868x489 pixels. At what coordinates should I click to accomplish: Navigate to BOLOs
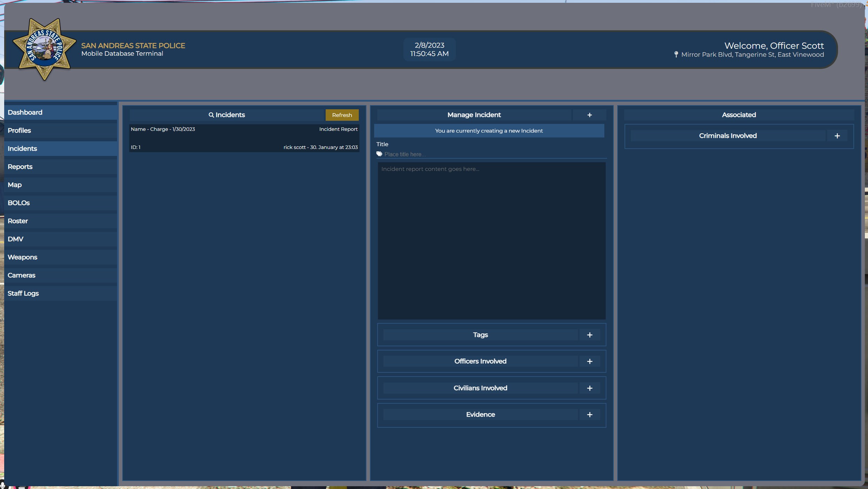61,203
